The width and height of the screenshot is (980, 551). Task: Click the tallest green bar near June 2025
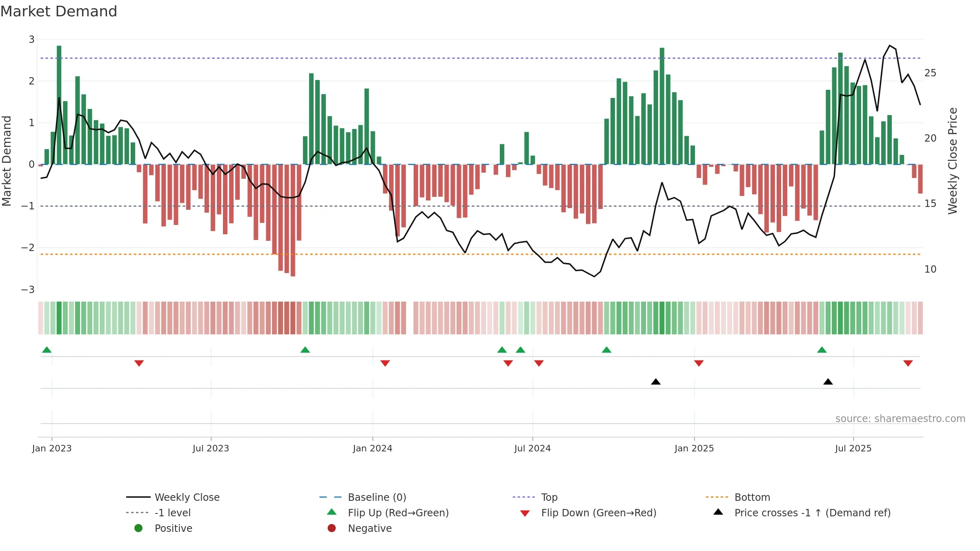840,109
